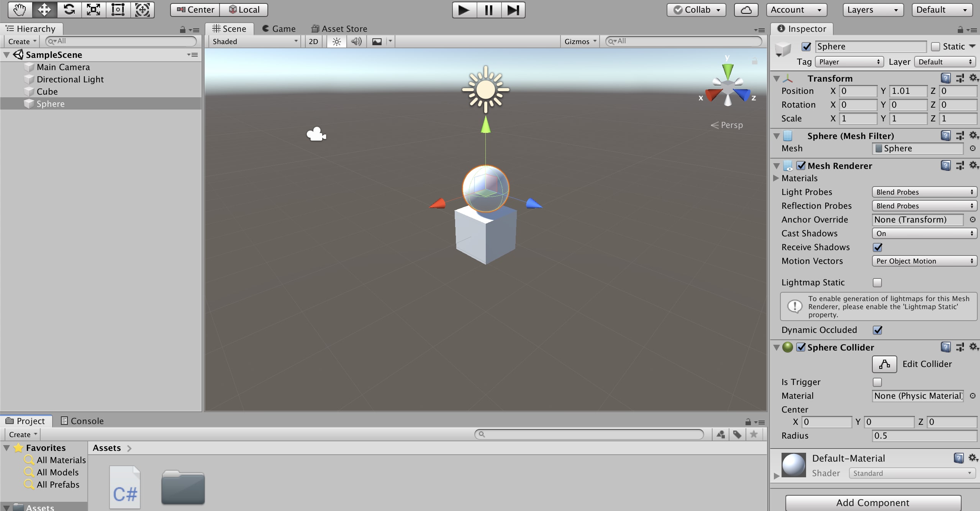This screenshot has height=511, width=980.
Task: Open the Tag dropdown for Sphere
Action: [847, 62]
